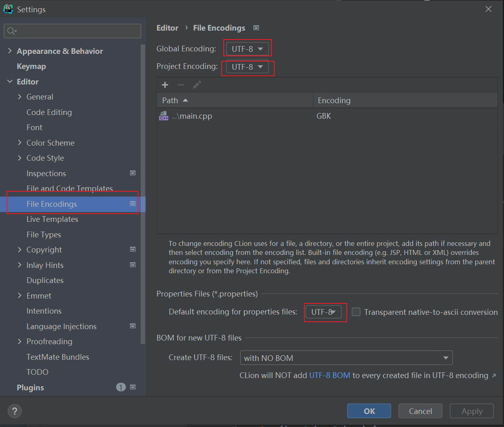This screenshot has width=504, height=427.
Task: Open the Global Encoding dropdown
Action: [x=247, y=49]
